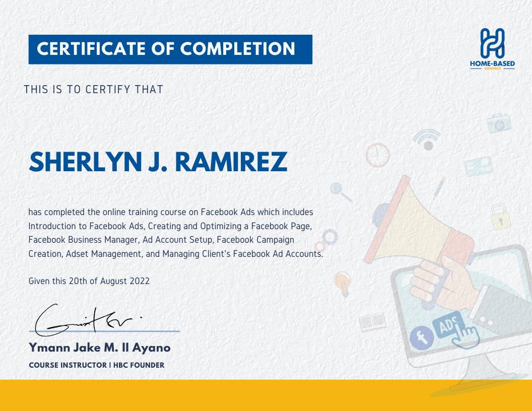
Task: Click the name 'SHERLYN J. RAMIREZ'
Action: (158, 162)
